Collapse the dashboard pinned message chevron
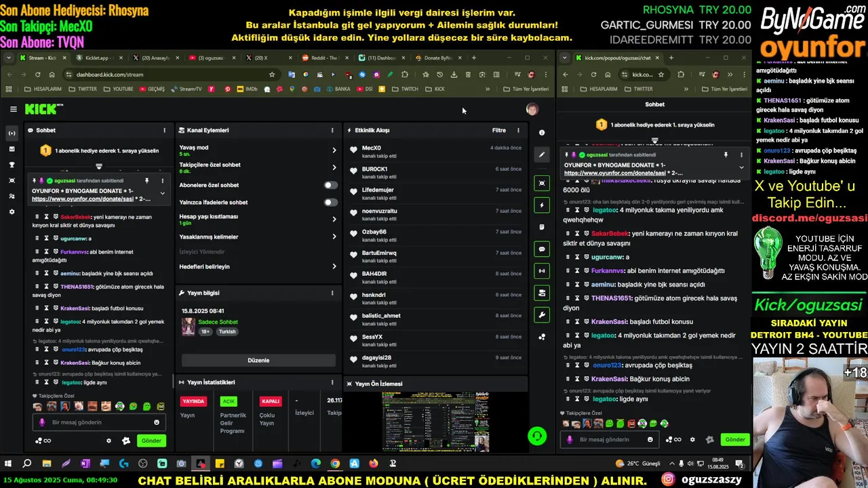 click(162, 193)
